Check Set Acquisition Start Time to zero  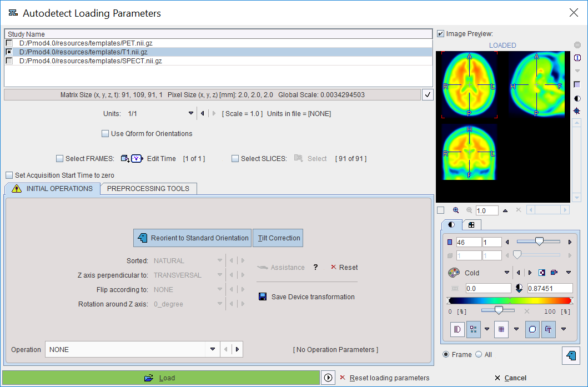9,175
